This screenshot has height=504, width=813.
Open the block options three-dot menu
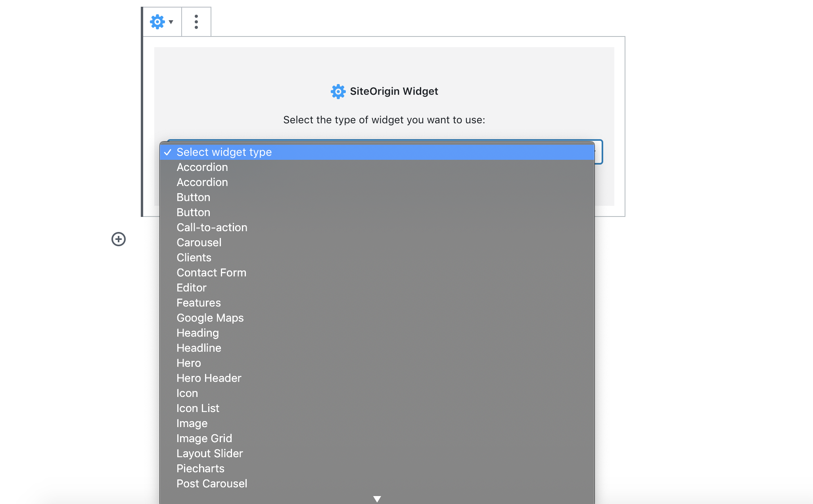(x=196, y=22)
